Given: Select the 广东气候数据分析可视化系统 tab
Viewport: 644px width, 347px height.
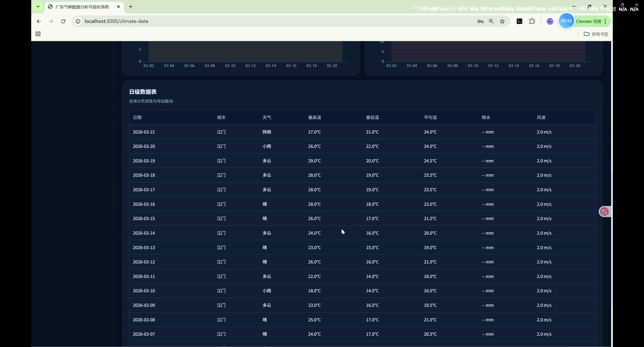Looking at the screenshot, I should tap(82, 7).
